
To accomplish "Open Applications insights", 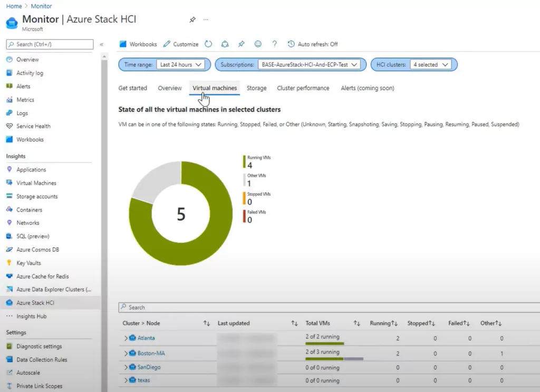I will coord(31,170).
